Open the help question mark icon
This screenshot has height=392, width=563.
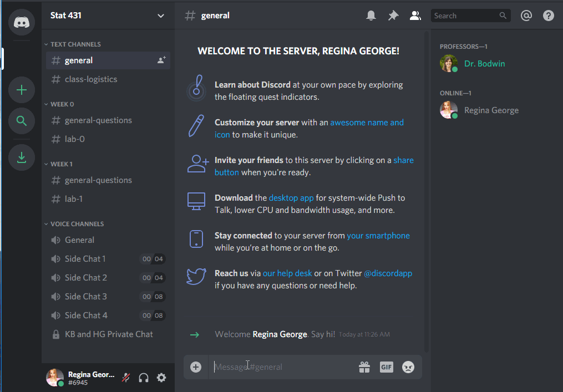pyautogui.click(x=548, y=16)
